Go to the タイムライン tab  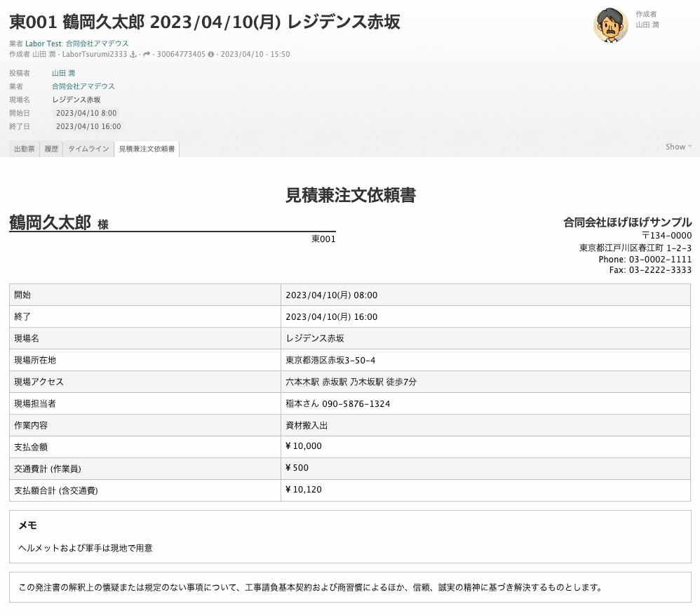coord(88,149)
